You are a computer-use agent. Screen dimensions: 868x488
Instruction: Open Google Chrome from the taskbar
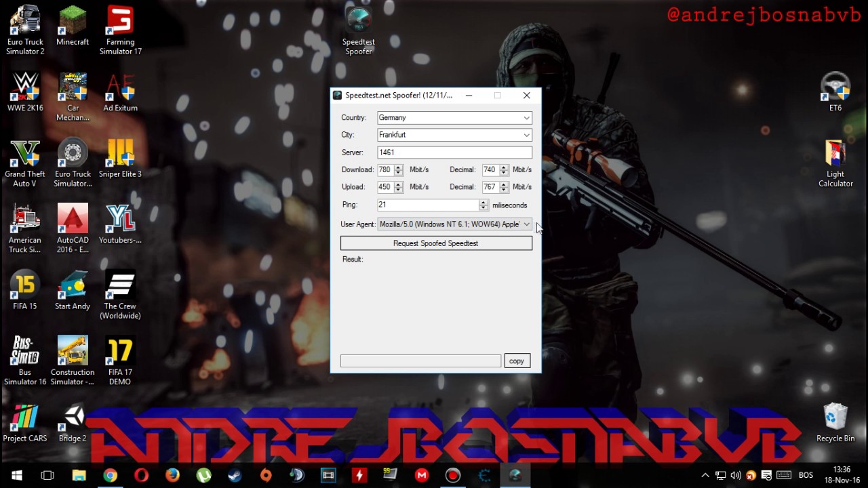click(x=110, y=475)
